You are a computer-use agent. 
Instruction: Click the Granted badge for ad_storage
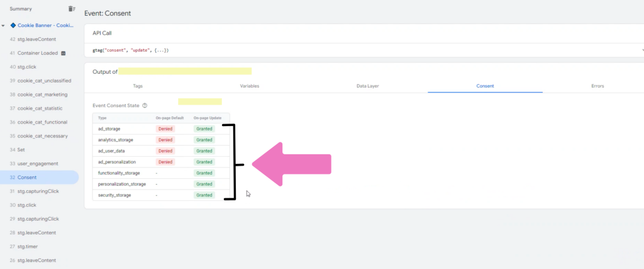[204, 129]
